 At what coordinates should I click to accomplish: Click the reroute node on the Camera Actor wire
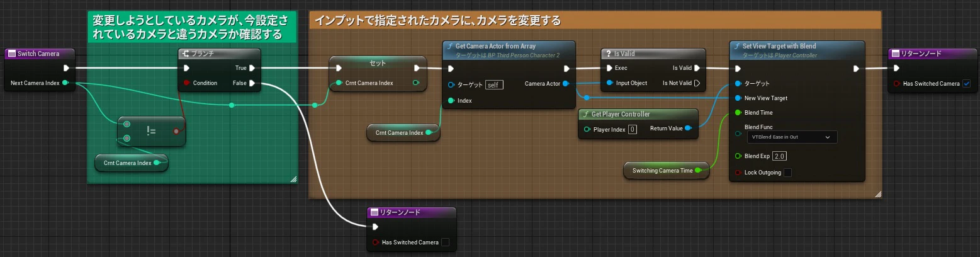[587, 98]
